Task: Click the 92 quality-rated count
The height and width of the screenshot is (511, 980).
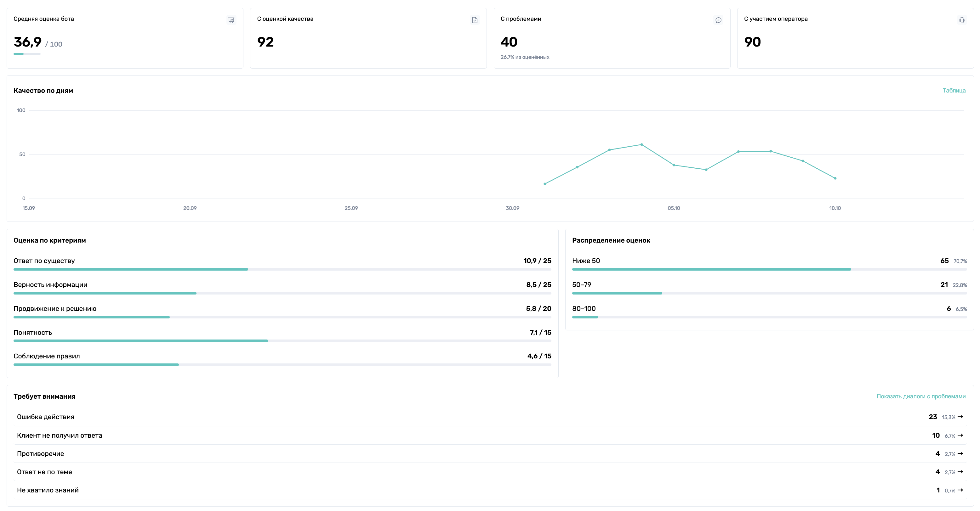Action: [x=265, y=42]
